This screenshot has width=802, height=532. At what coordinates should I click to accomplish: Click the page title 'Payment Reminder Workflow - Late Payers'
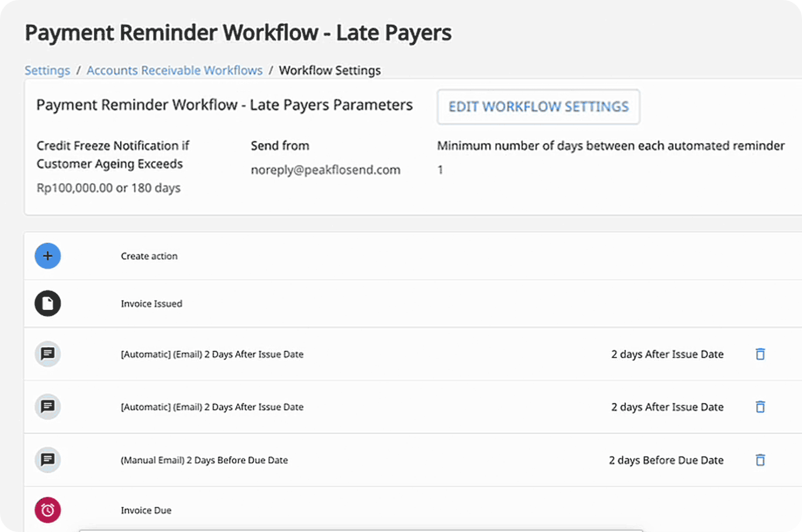point(238,33)
